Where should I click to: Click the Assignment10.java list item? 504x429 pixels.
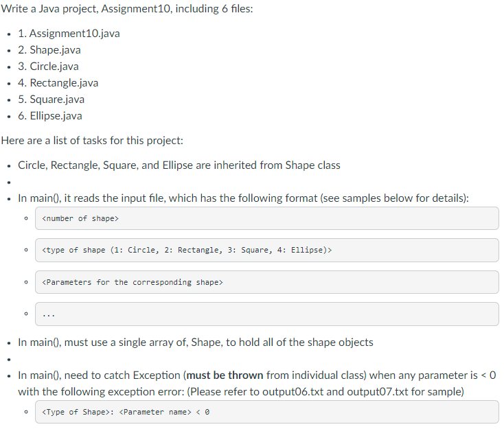[x=69, y=34]
